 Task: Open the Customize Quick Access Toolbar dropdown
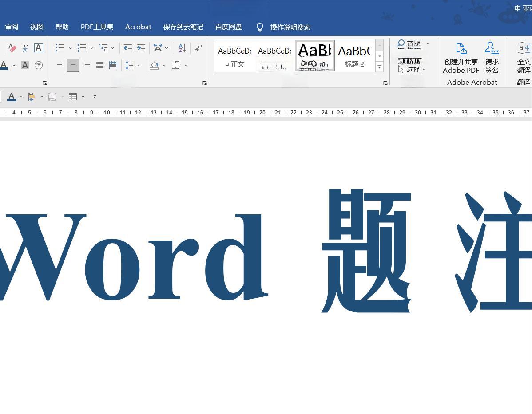click(x=95, y=97)
